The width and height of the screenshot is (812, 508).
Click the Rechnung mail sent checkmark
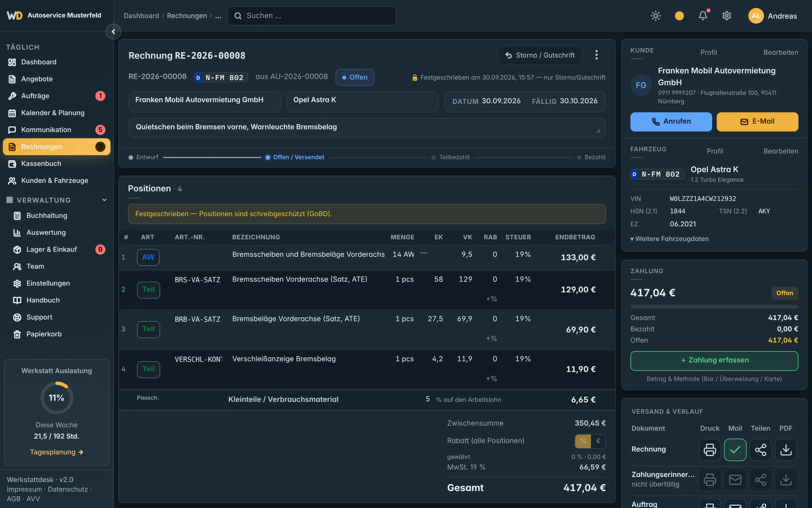(735, 450)
